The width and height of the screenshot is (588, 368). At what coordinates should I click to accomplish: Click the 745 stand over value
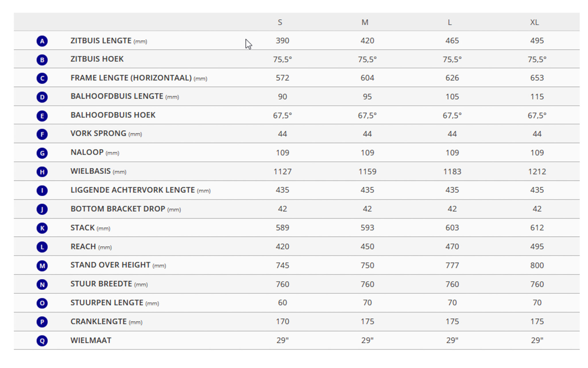[283, 265]
